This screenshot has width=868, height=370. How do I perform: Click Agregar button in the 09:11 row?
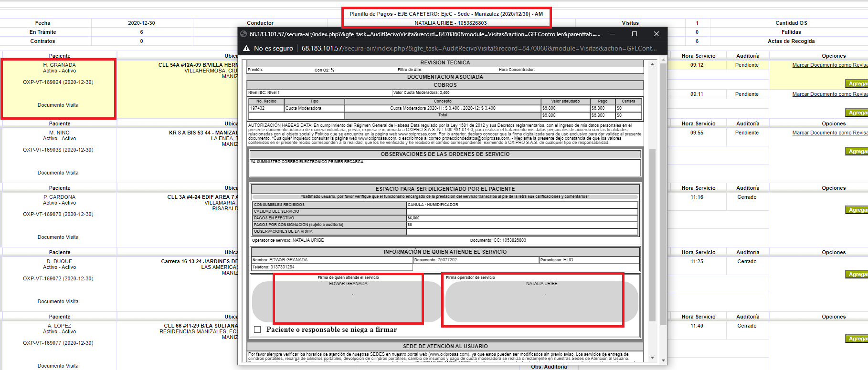pyautogui.click(x=857, y=113)
